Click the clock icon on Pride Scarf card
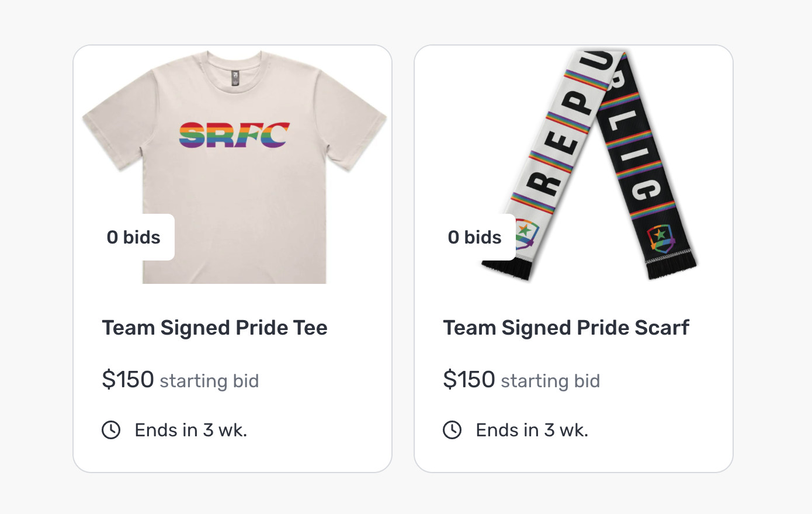Viewport: 812px width, 514px height. click(452, 430)
